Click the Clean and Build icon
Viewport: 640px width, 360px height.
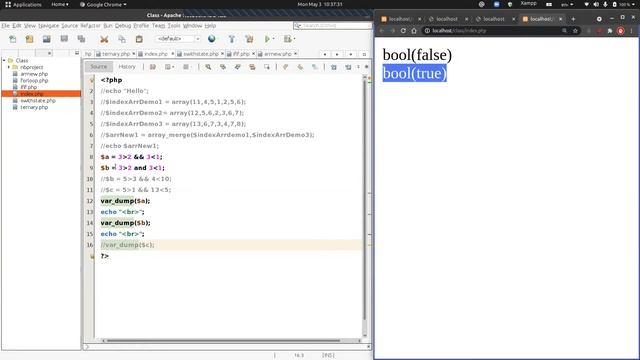tap(249, 39)
